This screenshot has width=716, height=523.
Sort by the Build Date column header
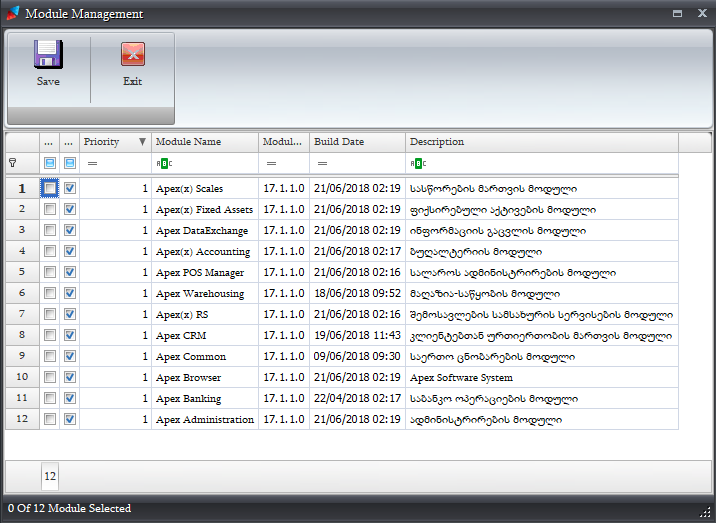[x=358, y=142]
